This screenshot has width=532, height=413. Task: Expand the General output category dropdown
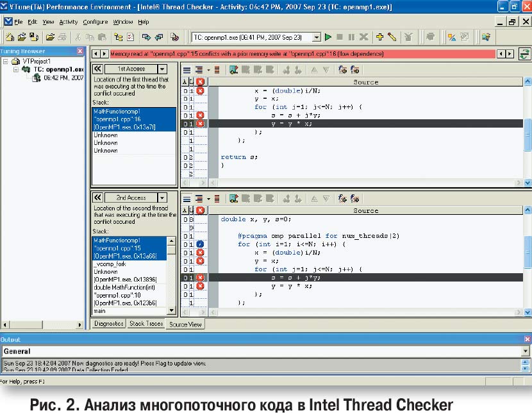(526, 351)
